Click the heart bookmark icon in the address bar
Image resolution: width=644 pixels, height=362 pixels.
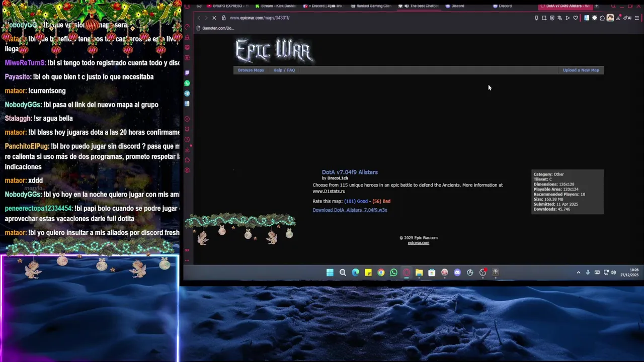point(576,18)
